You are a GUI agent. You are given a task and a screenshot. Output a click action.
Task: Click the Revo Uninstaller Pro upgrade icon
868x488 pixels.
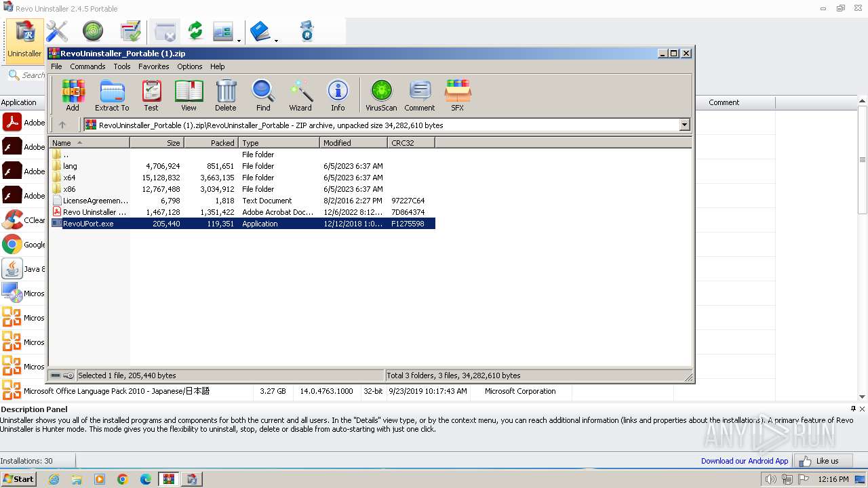pyautogui.click(x=307, y=31)
